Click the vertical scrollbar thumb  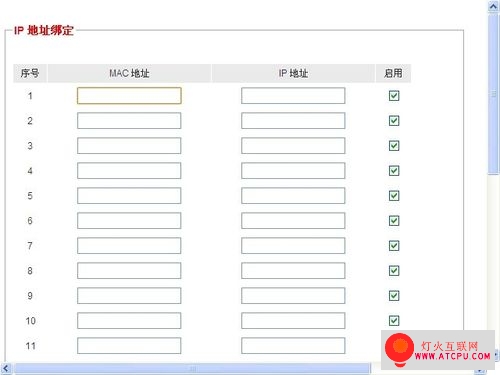pyautogui.click(x=493, y=94)
